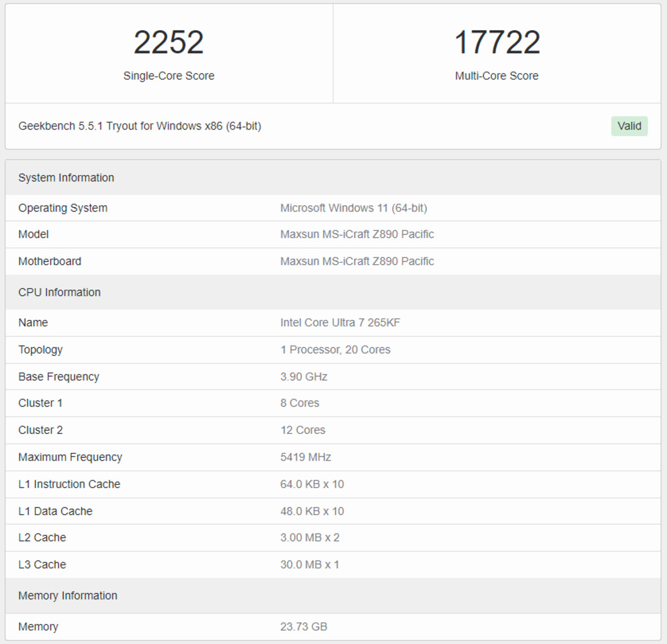Click the L3 Cache 30.0 MB value
Image resolution: width=667 pixels, height=644 pixels.
pos(309,565)
